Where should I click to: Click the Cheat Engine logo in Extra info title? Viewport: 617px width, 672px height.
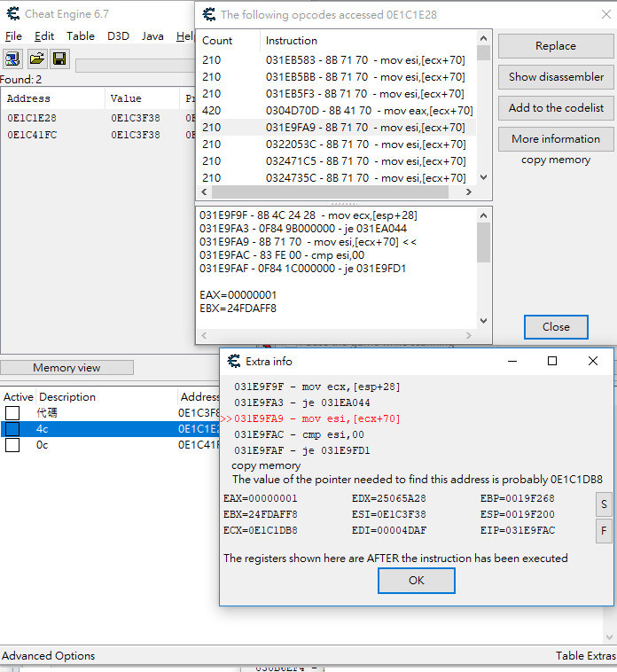click(x=234, y=361)
